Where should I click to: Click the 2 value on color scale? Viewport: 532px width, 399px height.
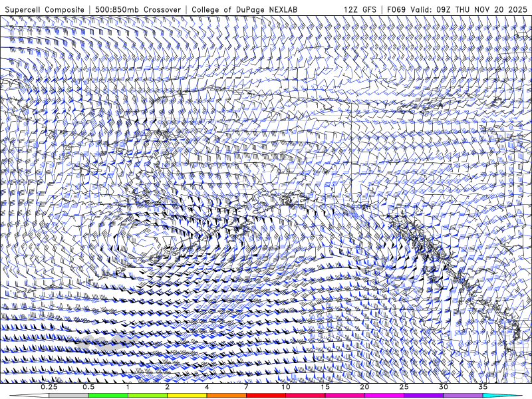pyautogui.click(x=168, y=387)
